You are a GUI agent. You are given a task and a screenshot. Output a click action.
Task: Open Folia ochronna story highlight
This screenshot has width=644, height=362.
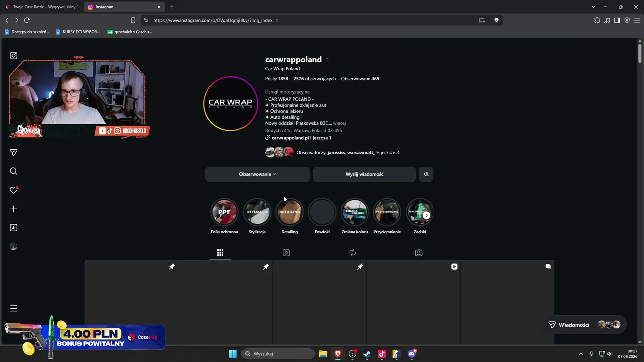point(224,217)
